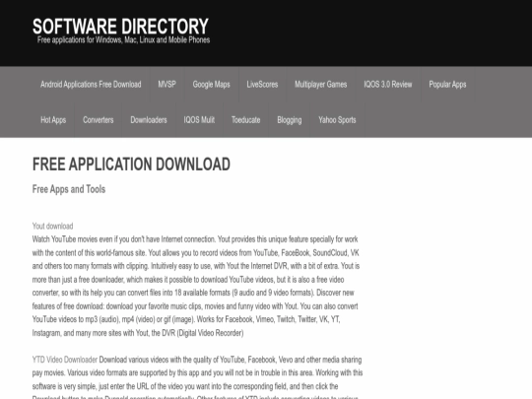Follow the Yout download link
The image size is (532, 399).
click(x=52, y=226)
